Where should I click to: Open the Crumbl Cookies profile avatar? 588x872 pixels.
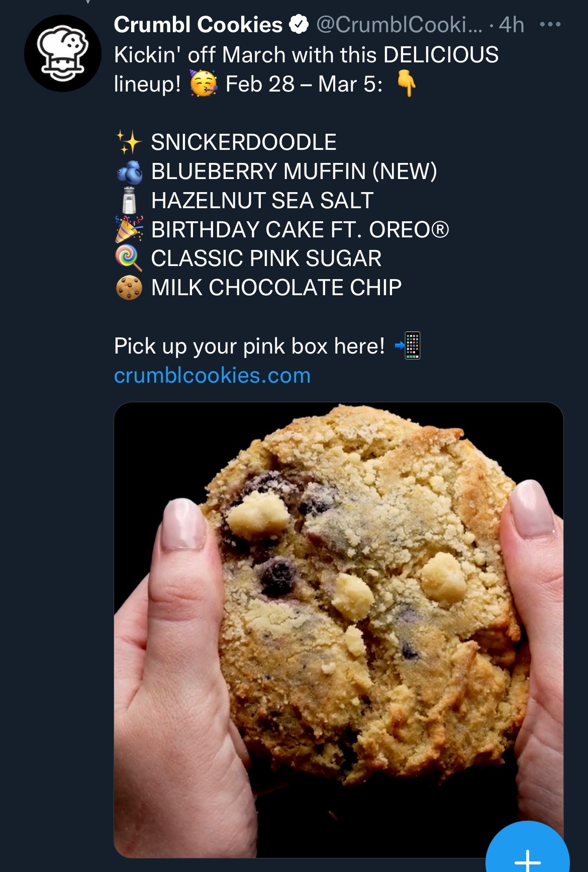pos(63,53)
